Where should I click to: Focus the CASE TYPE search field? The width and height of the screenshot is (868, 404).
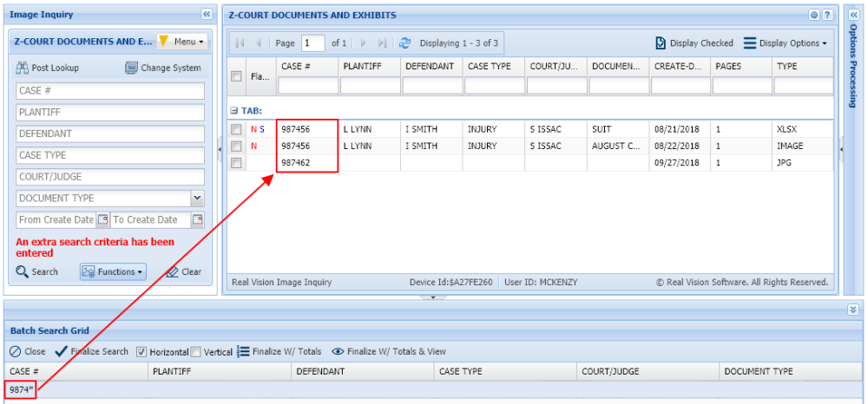coord(110,155)
